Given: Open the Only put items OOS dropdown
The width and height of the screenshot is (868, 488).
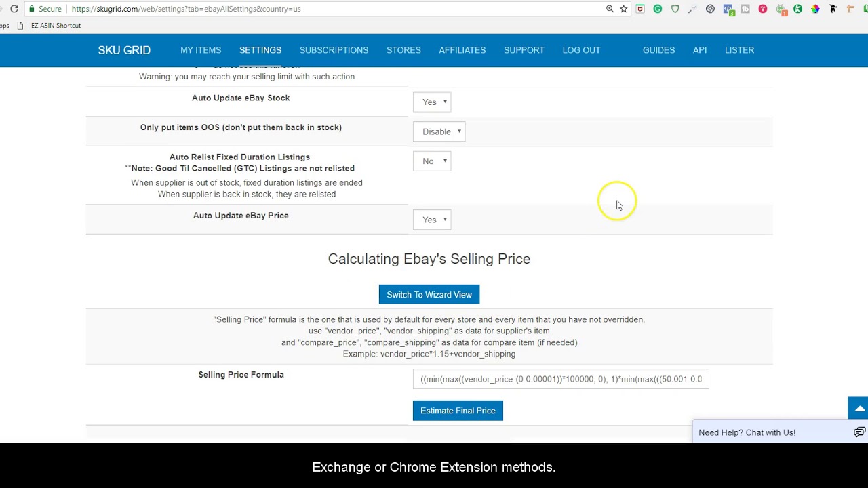Looking at the screenshot, I should (x=439, y=131).
